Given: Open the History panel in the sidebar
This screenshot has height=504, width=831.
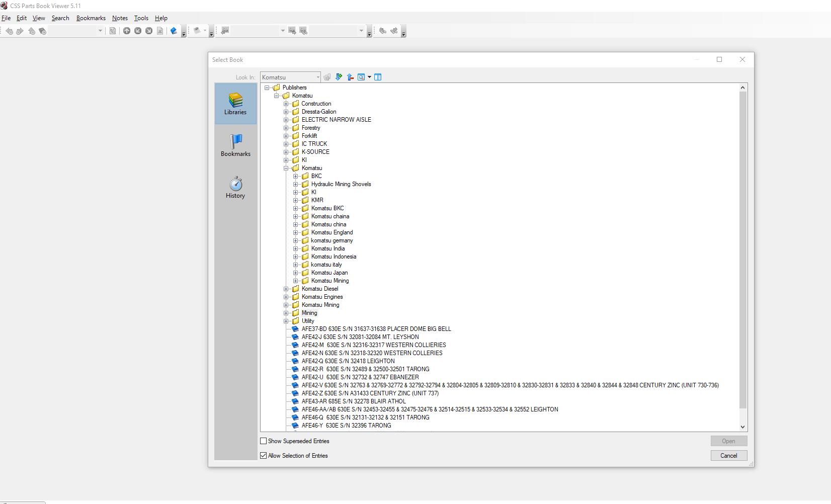Looking at the screenshot, I should coord(235,187).
